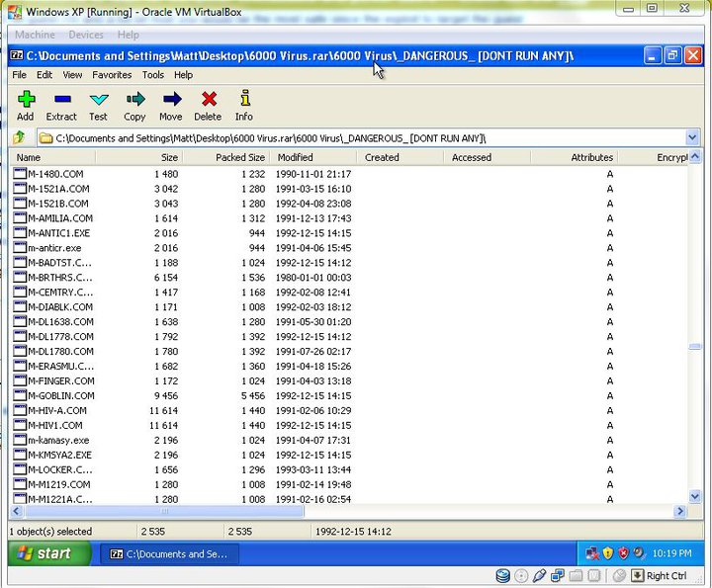Open the Tools menu

pyautogui.click(x=153, y=75)
